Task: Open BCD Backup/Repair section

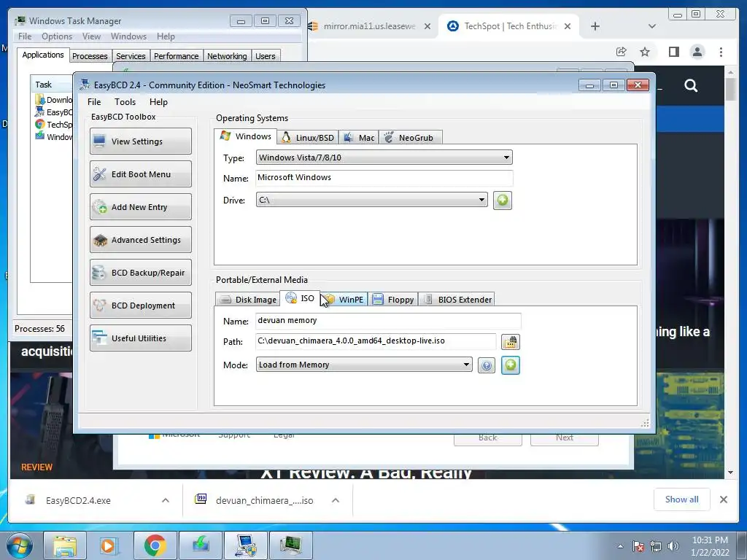Action: pos(141,273)
